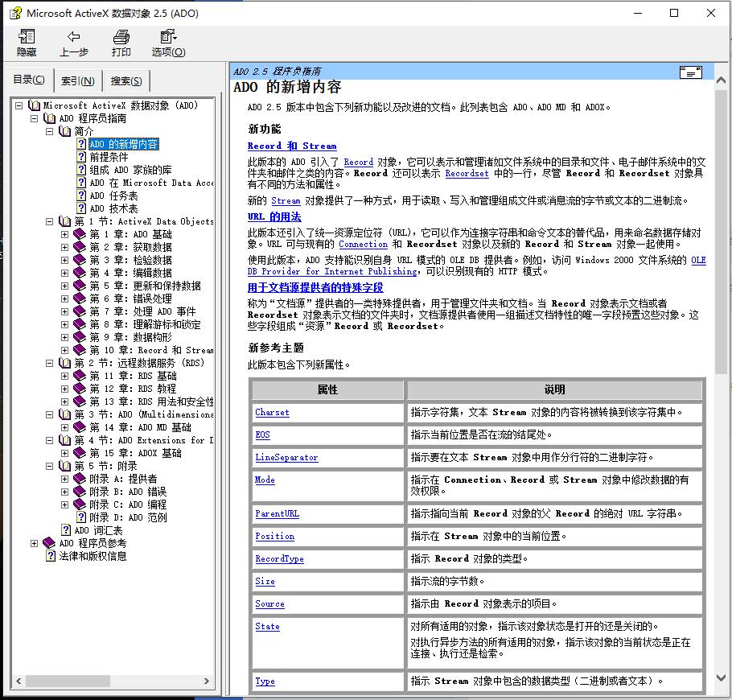Click the topic icon beside 法律和版权信息

tap(51, 556)
